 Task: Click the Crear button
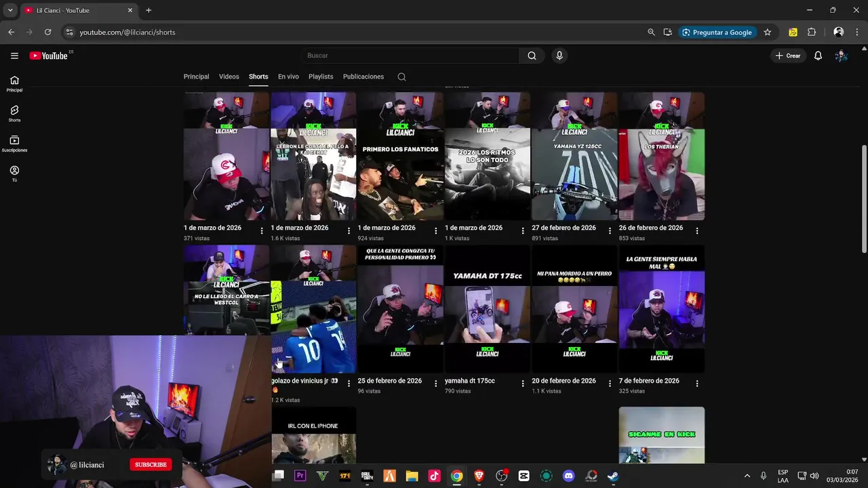pos(788,56)
